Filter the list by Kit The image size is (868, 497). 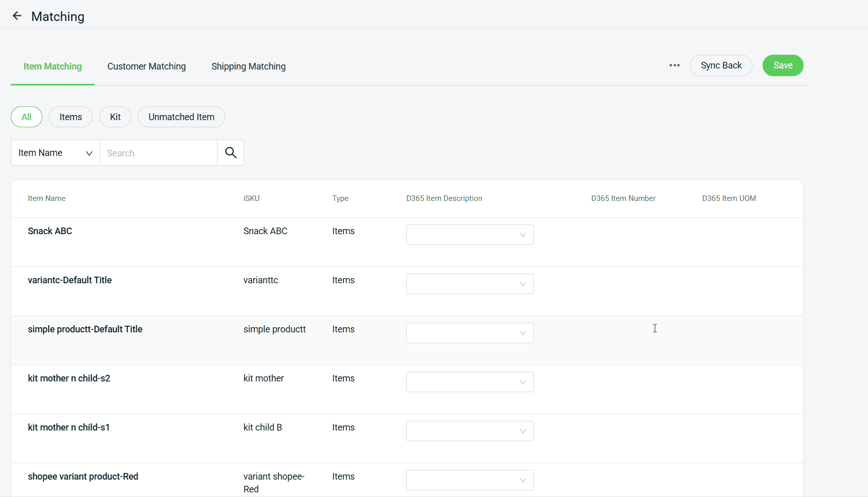pyautogui.click(x=115, y=117)
